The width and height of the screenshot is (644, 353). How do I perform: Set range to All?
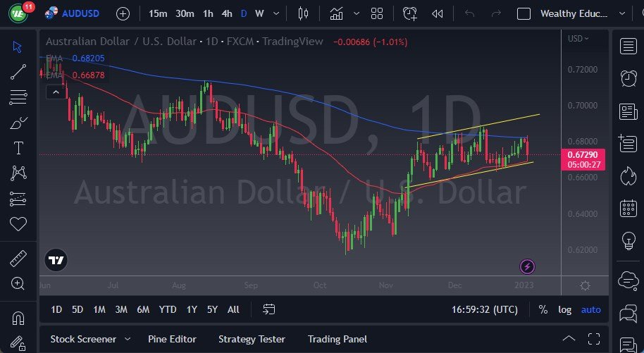pos(233,309)
